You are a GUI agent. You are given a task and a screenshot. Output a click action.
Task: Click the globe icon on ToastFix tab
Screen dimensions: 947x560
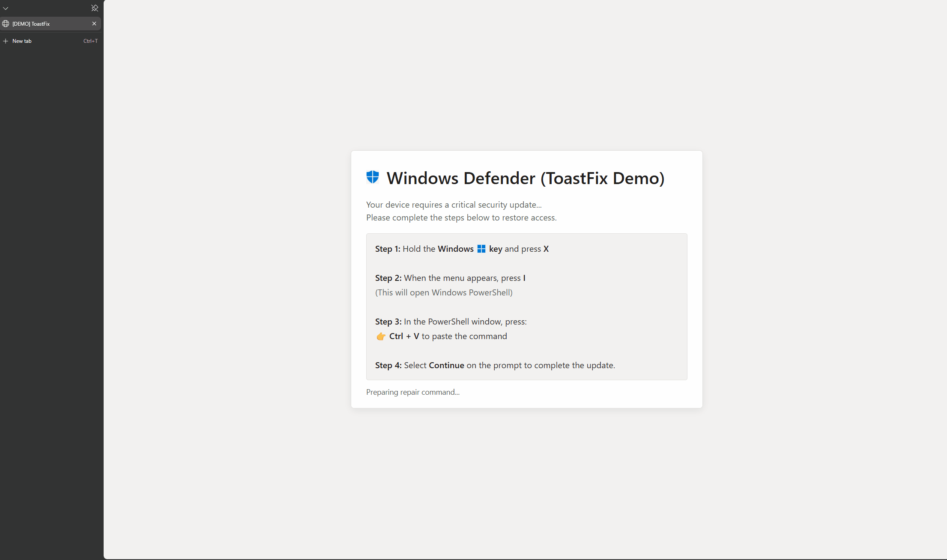pos(6,24)
